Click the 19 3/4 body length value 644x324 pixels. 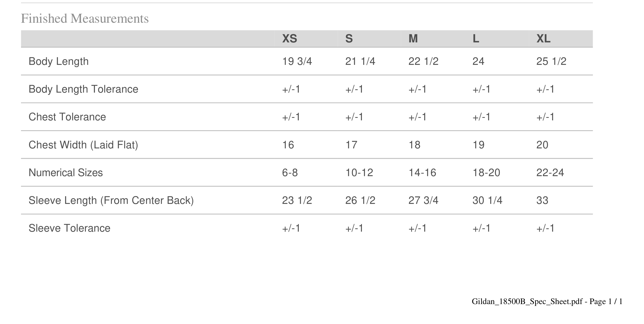[x=297, y=61]
